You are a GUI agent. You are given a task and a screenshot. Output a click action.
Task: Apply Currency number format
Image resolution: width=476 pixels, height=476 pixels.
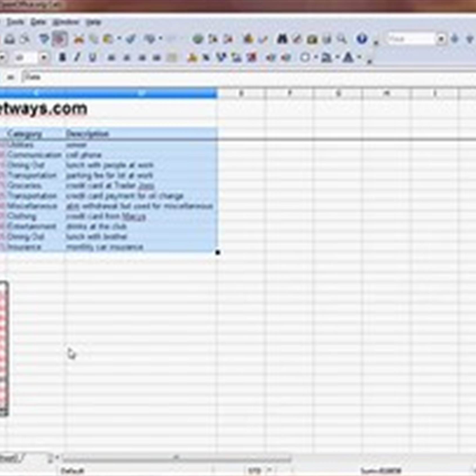pos(192,58)
